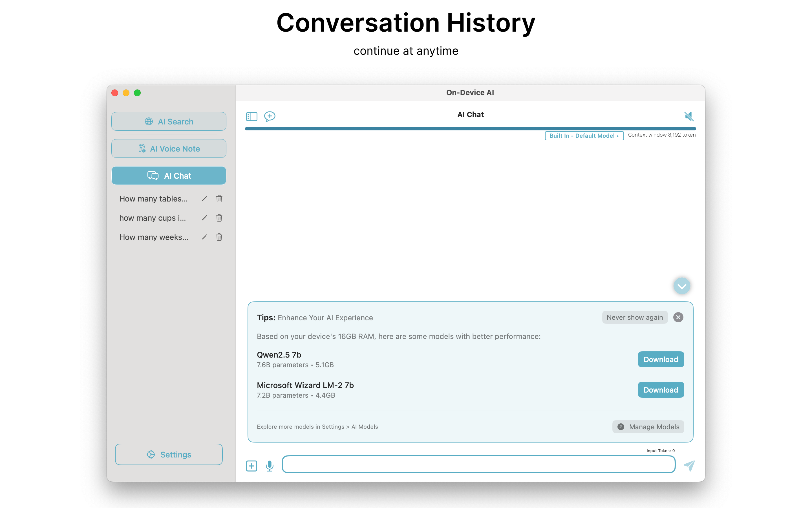The image size is (812, 508).
Task: Start a new chat with plus bubble icon
Action: point(270,116)
